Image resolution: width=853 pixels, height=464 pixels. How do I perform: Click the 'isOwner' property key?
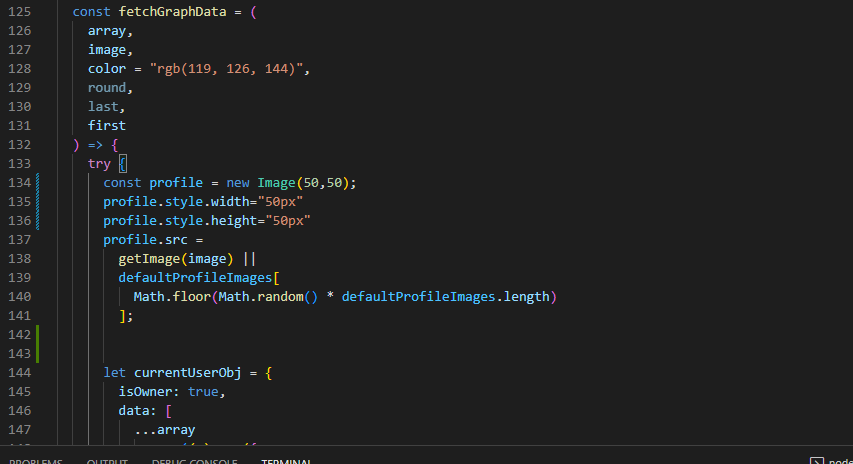tap(145, 392)
